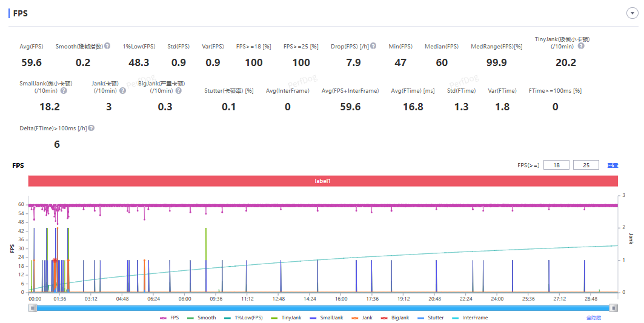This screenshot has height=323, width=644.
Task: Click the Avg(FTime) value 16.8
Action: (x=413, y=107)
